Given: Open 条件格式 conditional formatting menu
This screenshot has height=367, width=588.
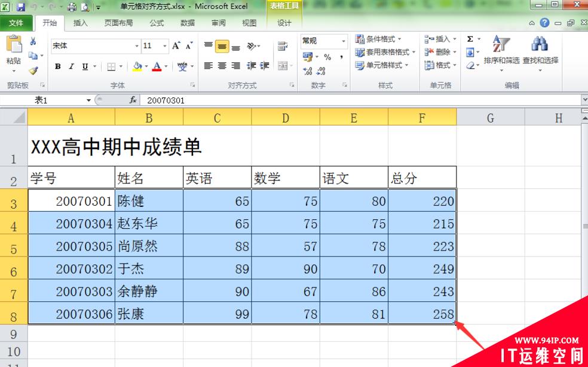Looking at the screenshot, I should pos(378,39).
